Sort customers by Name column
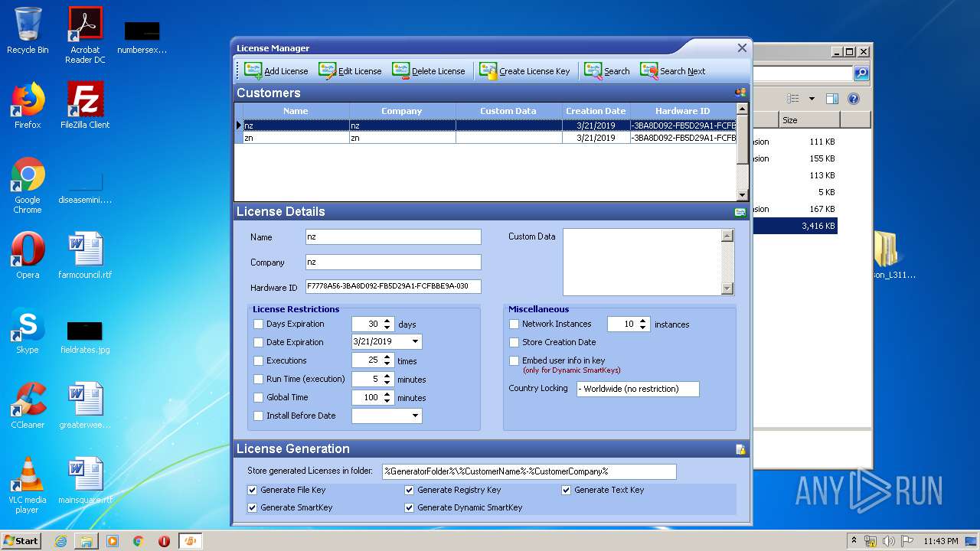This screenshot has width=980, height=551. click(x=296, y=111)
